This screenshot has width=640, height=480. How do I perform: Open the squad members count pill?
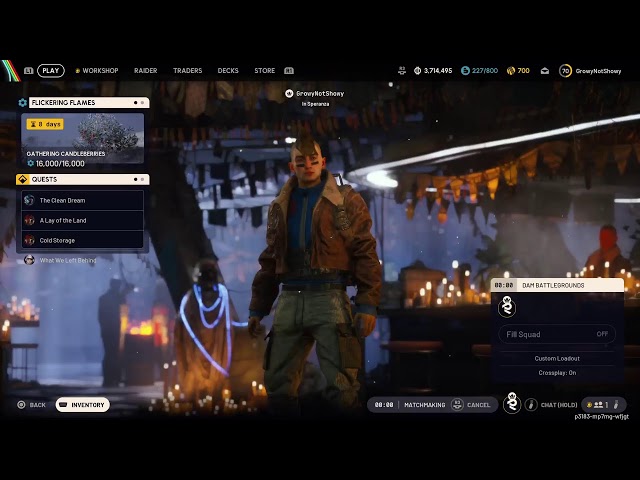[x=603, y=404]
